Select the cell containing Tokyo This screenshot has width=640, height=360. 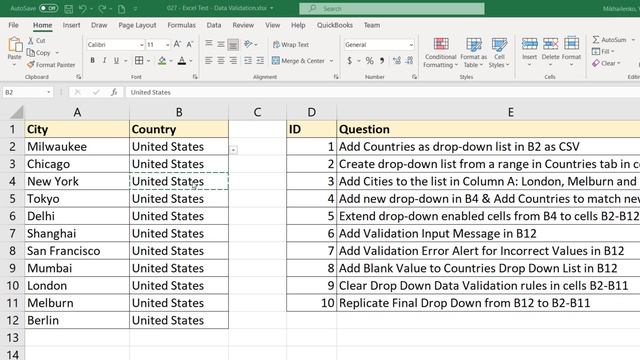click(x=77, y=199)
